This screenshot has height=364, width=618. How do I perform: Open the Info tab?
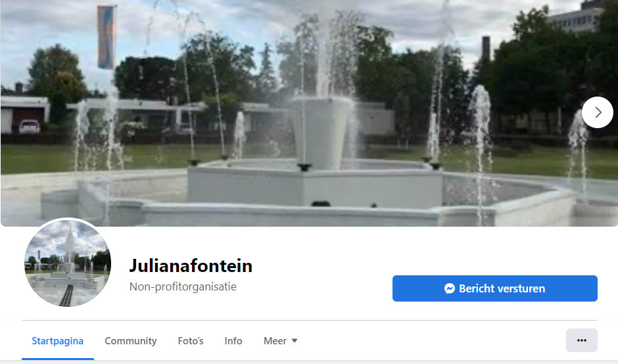pos(233,341)
